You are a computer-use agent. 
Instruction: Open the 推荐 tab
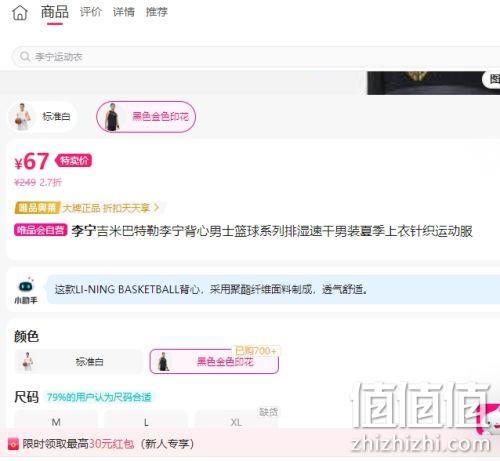[x=157, y=12]
